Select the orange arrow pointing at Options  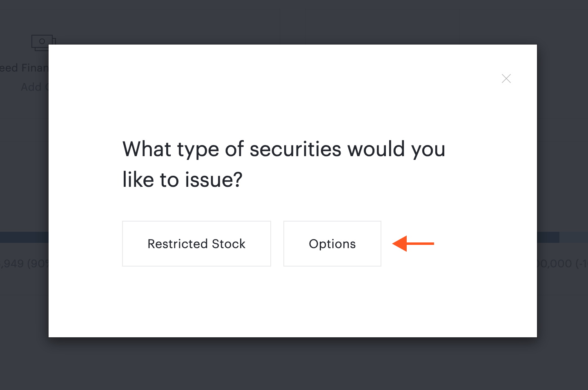413,243
